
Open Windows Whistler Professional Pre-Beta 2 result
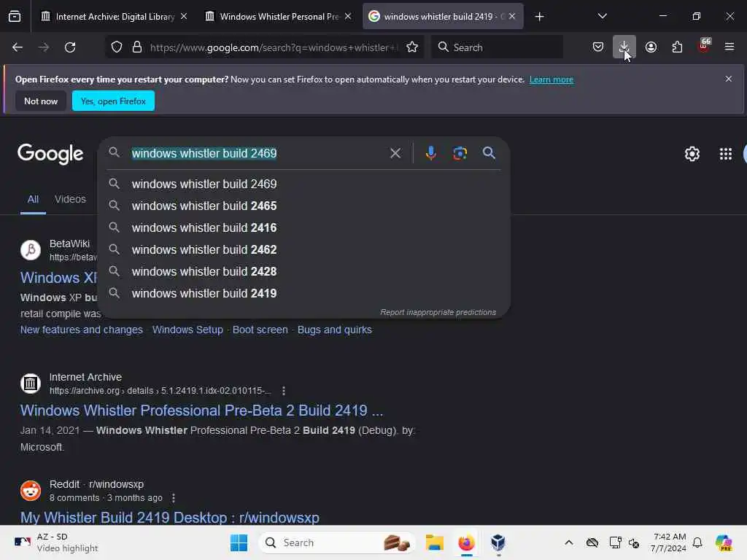coord(201,411)
